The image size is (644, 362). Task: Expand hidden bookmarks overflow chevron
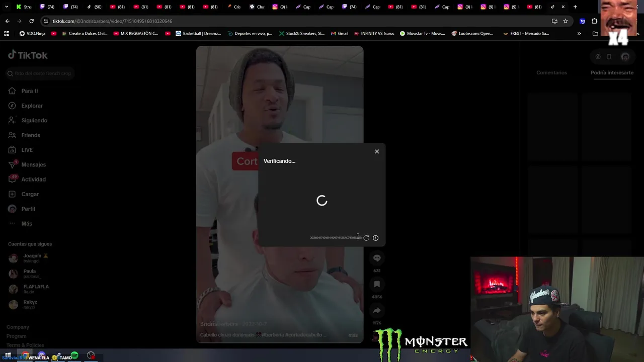pos(579,34)
